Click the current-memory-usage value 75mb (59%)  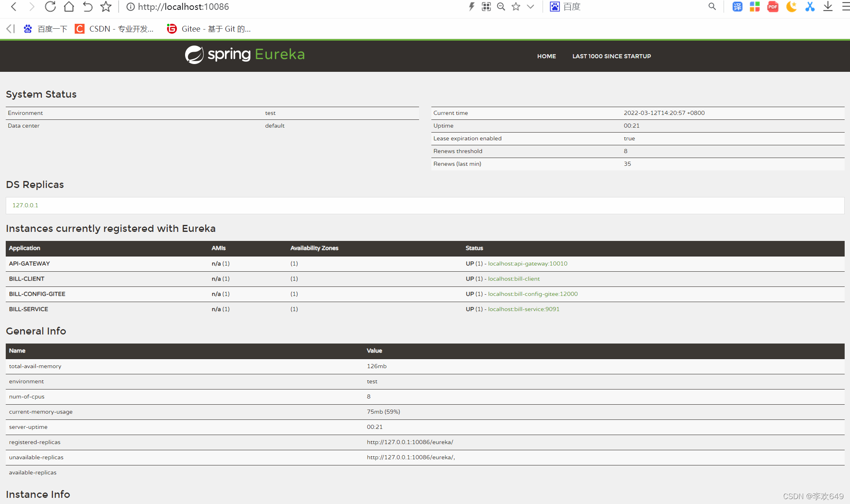(x=383, y=412)
